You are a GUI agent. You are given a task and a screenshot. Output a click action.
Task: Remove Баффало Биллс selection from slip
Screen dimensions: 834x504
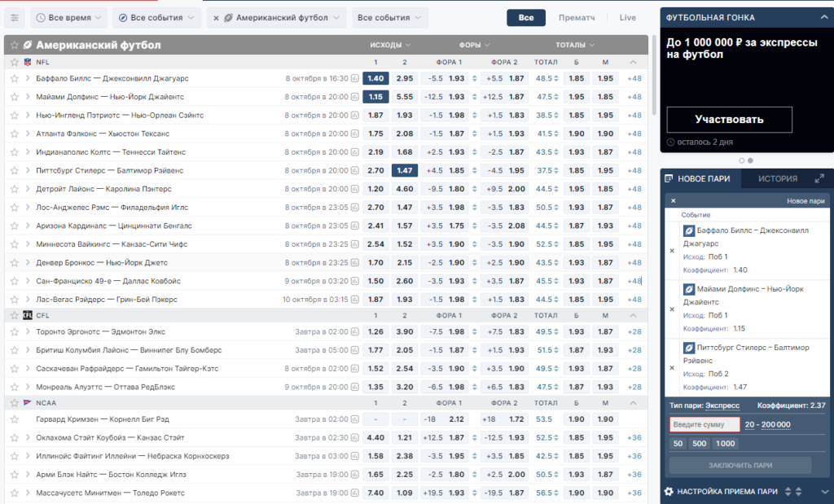coord(672,251)
